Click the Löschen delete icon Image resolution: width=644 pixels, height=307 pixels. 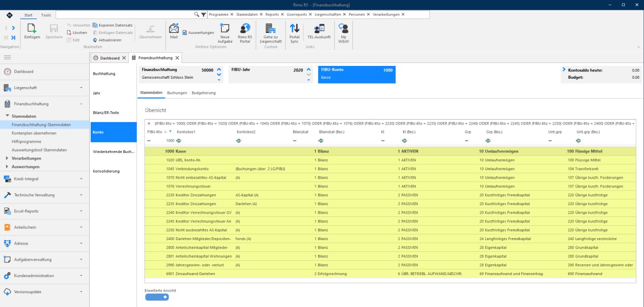69,32
